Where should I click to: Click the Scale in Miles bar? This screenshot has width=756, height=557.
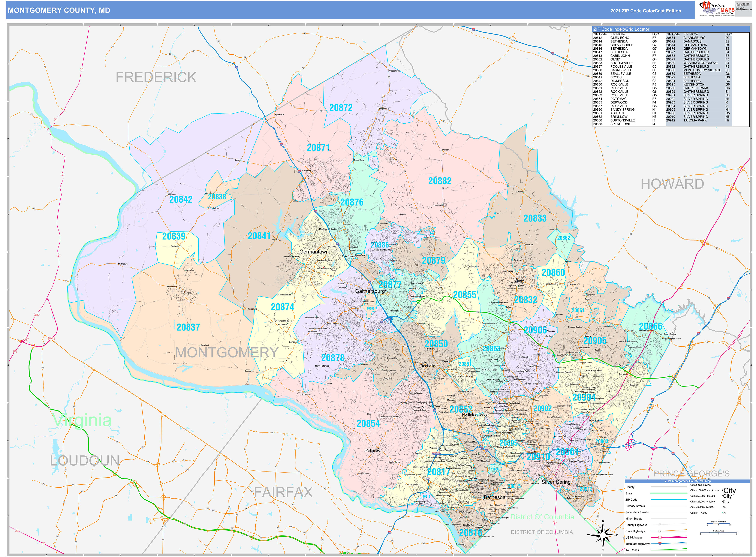pos(719,533)
